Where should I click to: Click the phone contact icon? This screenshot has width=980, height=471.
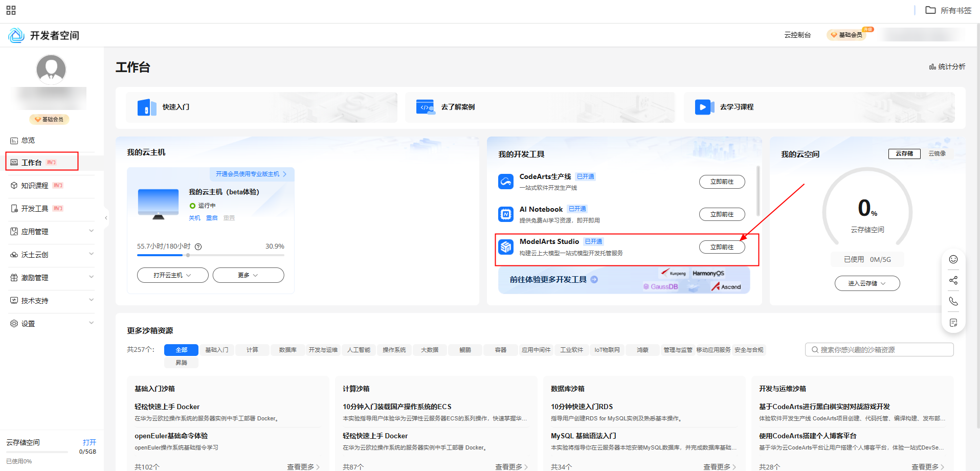[x=953, y=301]
